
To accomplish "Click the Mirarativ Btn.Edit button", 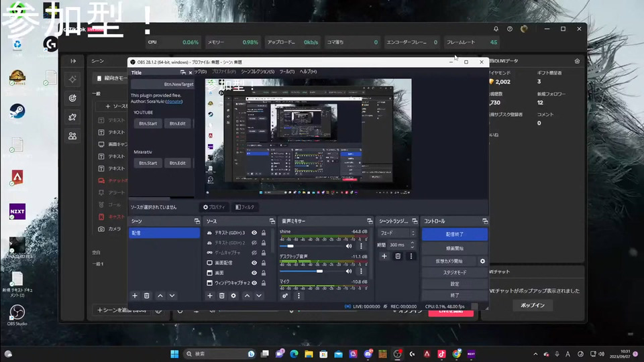I will (x=177, y=163).
